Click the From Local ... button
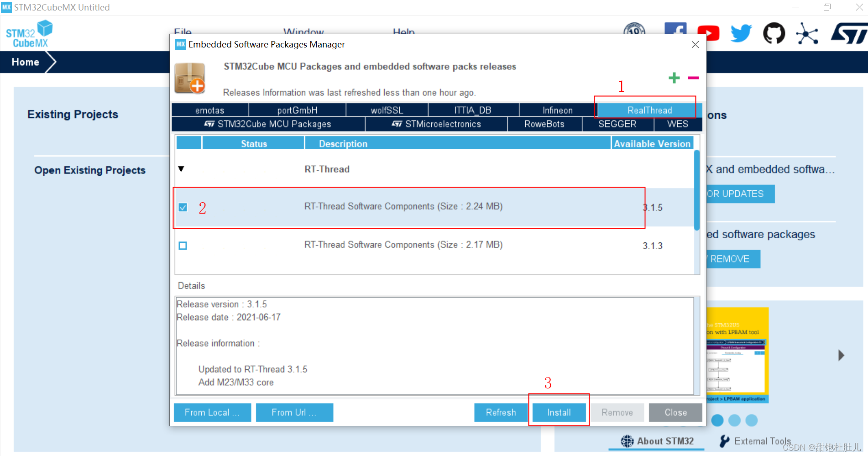Viewport: 868px width, 456px height. (x=212, y=412)
